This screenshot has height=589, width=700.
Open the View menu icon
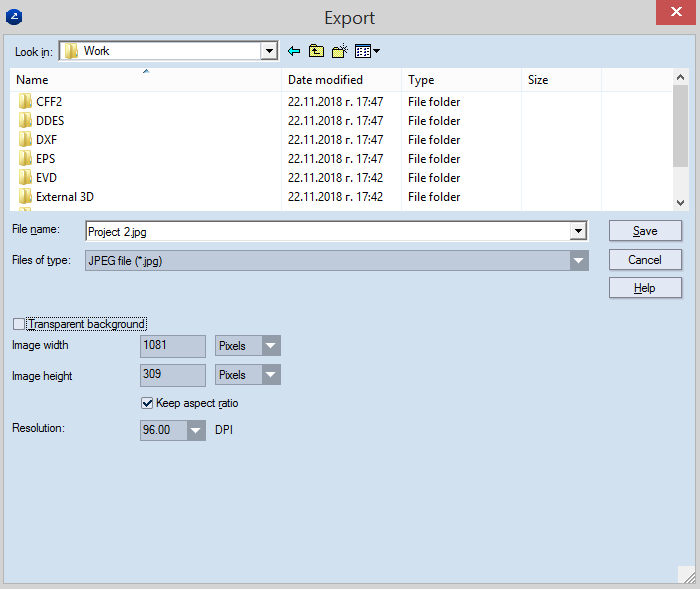pos(366,51)
